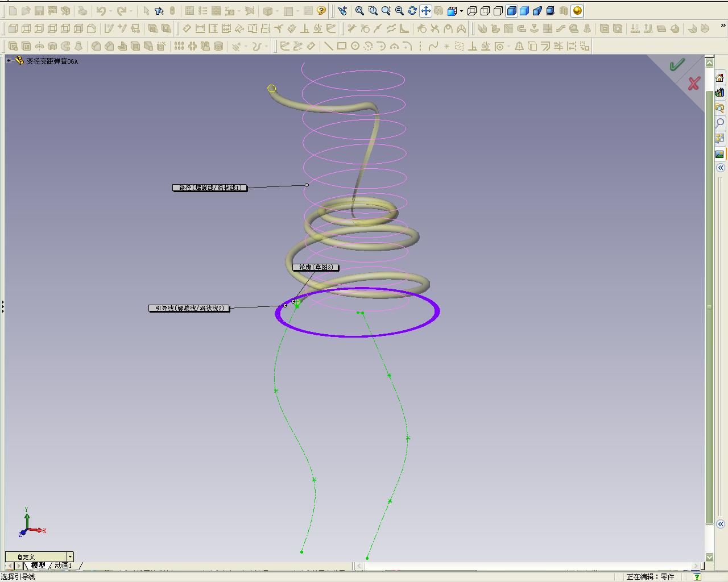Switch to plain Shaded display

pos(524,11)
